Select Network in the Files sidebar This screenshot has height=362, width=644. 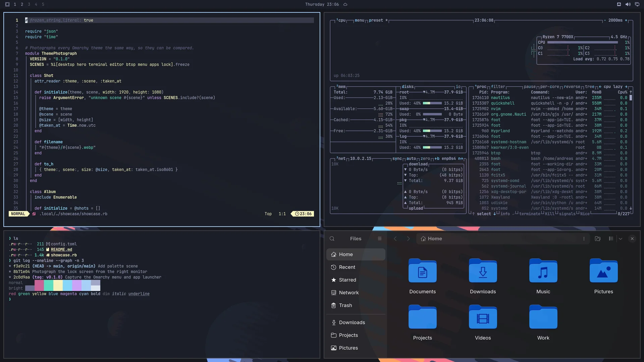(356, 293)
